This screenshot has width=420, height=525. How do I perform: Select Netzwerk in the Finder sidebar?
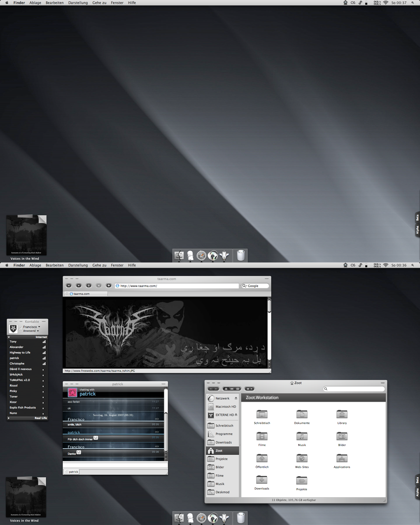click(222, 398)
